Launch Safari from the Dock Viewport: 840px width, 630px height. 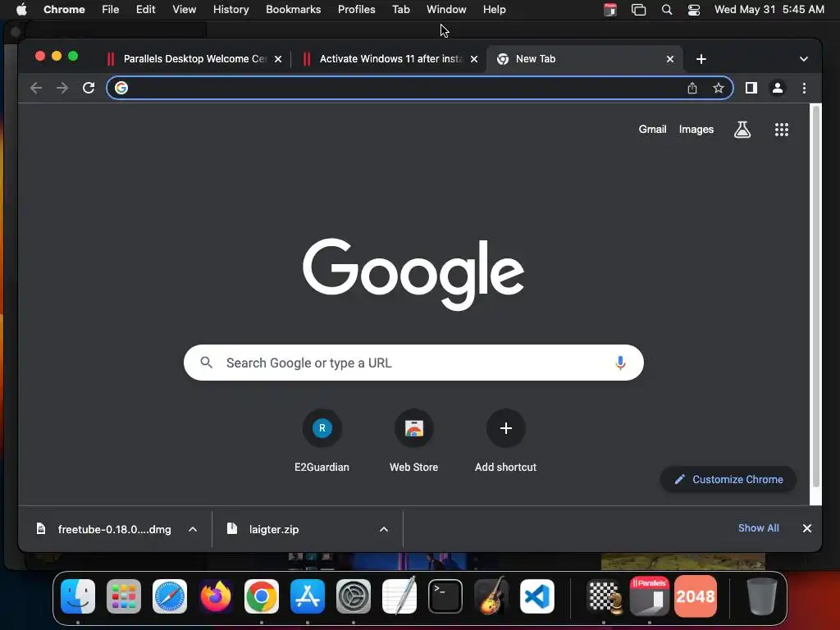pos(170,596)
